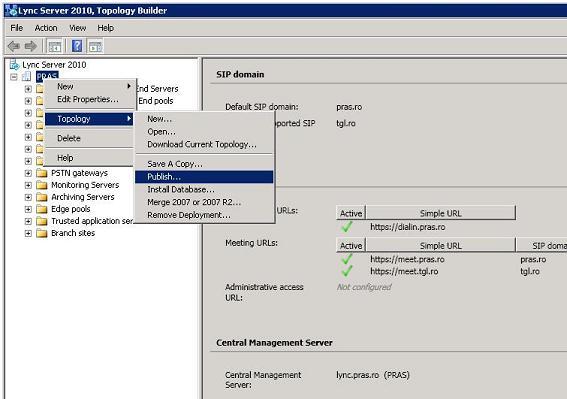Select Install Database... option
Screen dimensions: 567x399
click(204, 190)
